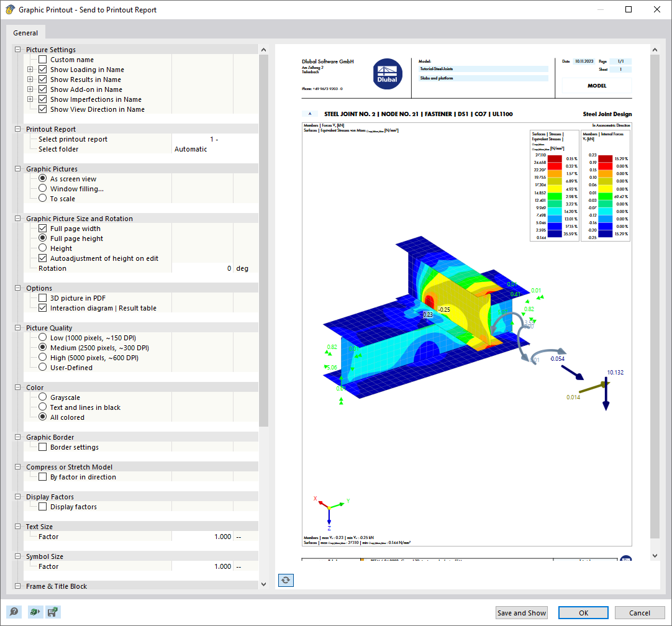The width and height of the screenshot is (672, 626).
Task: Enable the Display factors checkbox
Action: (43, 507)
